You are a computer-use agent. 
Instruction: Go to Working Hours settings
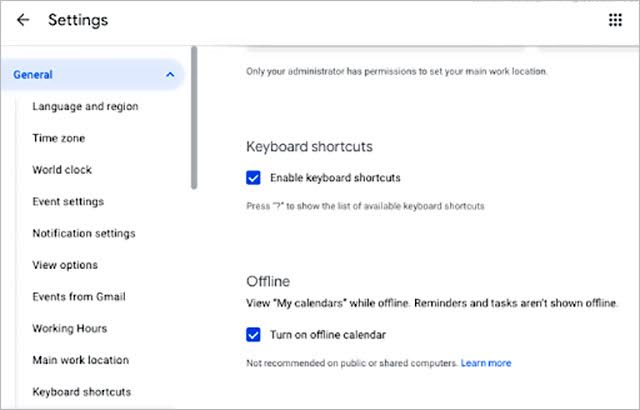70,328
